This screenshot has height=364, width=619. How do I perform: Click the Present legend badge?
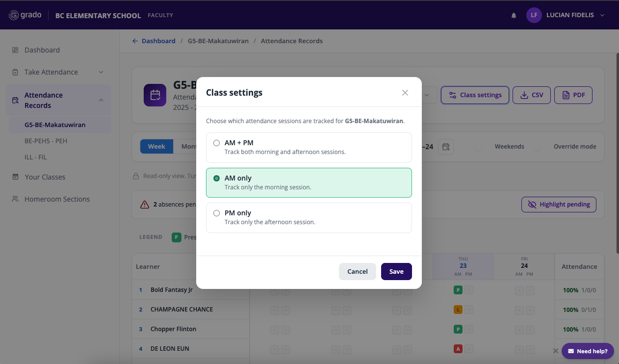[177, 237]
